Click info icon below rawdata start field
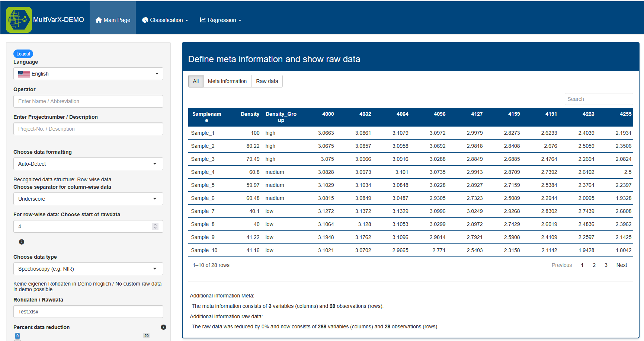This screenshot has height=341, width=644. tap(22, 242)
